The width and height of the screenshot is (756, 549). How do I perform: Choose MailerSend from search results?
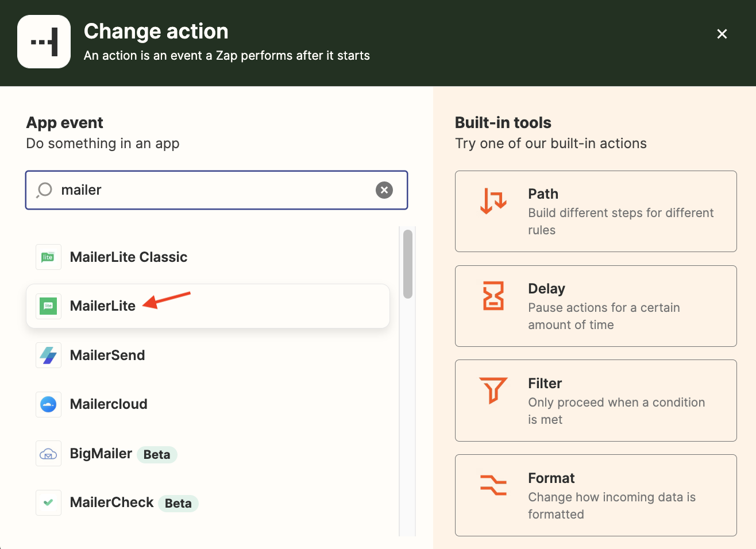107,355
